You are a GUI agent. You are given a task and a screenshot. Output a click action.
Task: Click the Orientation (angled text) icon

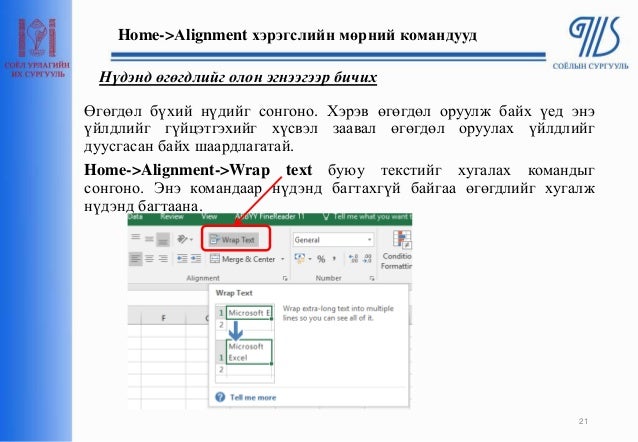coord(182,239)
